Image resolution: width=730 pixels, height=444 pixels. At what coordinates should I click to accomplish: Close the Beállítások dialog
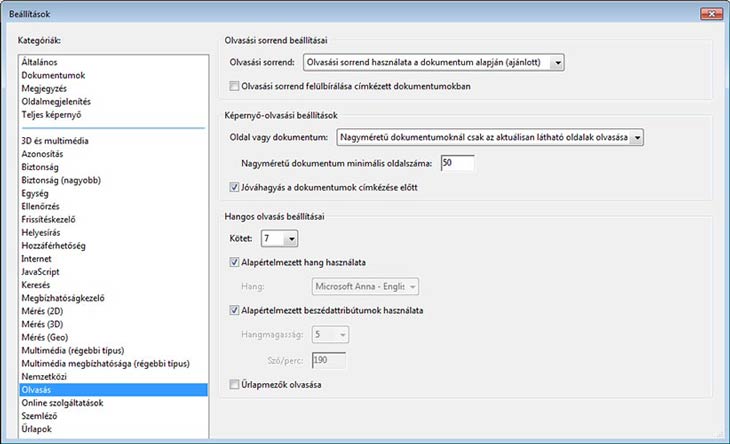click(711, 14)
